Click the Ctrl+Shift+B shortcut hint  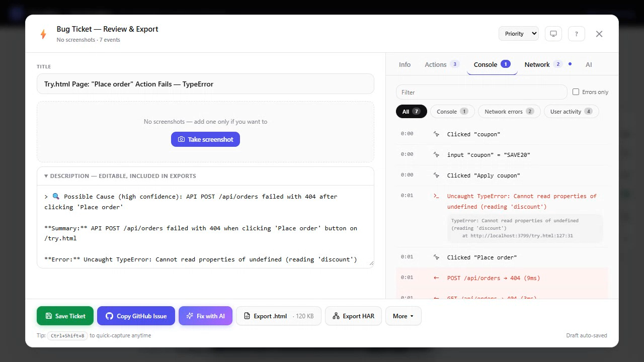[67, 335]
